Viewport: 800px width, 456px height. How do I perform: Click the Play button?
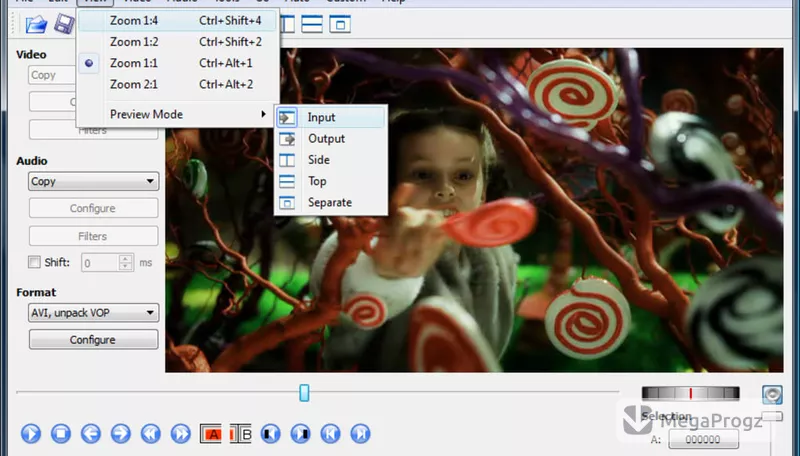(31, 434)
